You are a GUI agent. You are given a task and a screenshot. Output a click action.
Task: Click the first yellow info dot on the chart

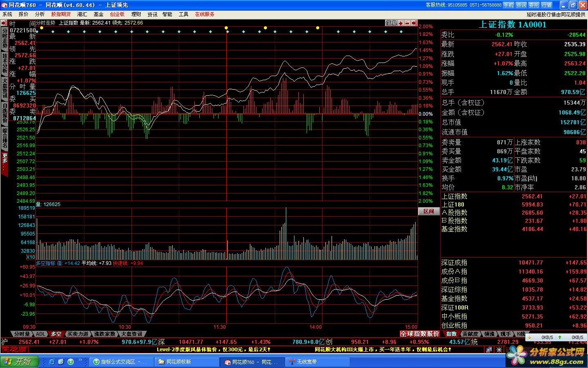tap(42, 28)
